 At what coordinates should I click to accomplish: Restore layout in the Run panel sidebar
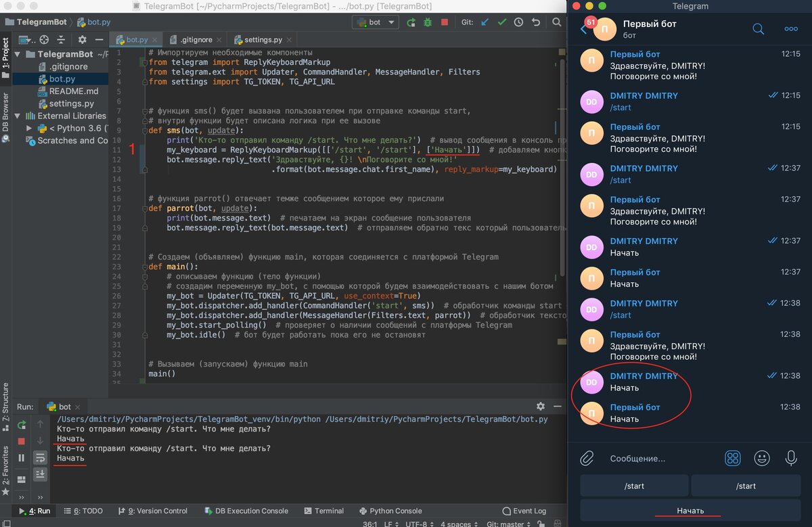tap(22, 478)
